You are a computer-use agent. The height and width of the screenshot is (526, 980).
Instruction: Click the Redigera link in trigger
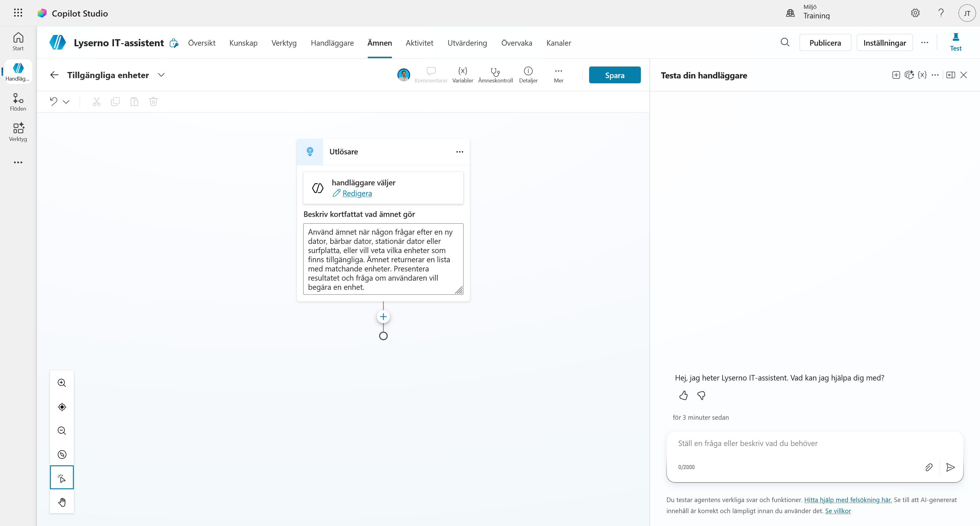coord(357,193)
